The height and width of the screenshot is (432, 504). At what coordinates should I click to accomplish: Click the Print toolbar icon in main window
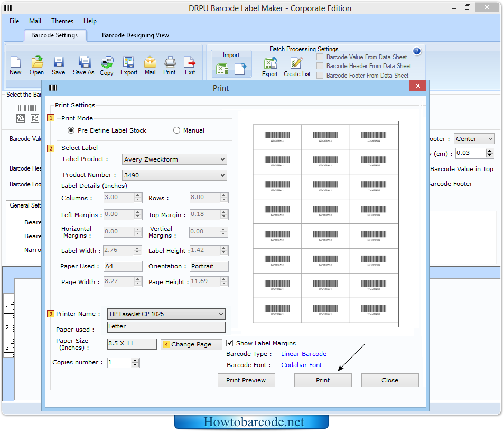click(x=170, y=62)
